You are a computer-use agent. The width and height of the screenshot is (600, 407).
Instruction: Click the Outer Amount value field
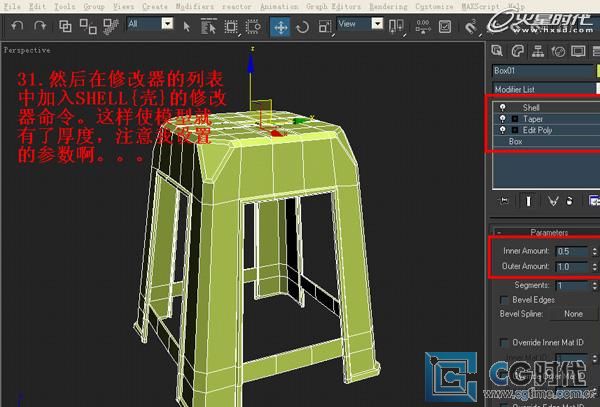coord(572,267)
